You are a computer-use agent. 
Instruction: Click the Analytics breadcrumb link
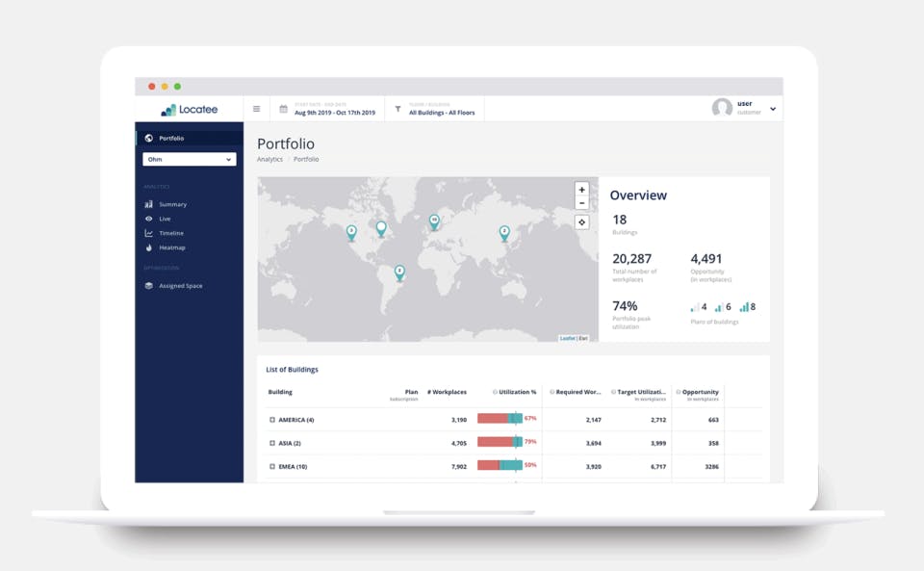[x=269, y=159]
